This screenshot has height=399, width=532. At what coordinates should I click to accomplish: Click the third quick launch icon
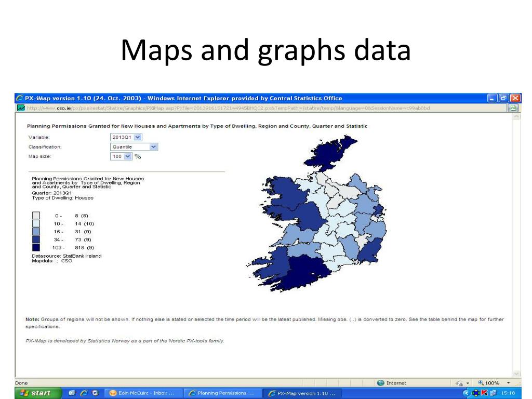tap(96, 393)
